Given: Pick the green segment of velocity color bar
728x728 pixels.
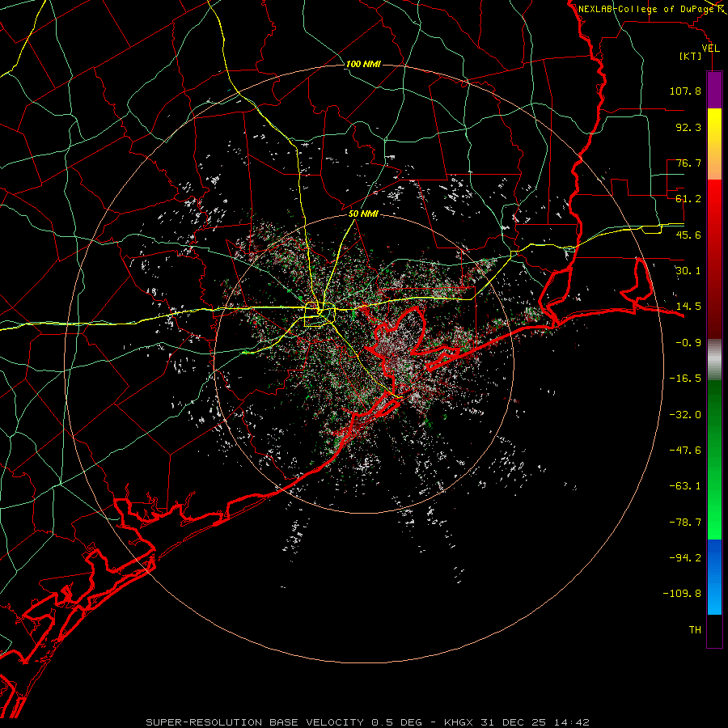Looking at the screenshot, I should coord(714,459).
